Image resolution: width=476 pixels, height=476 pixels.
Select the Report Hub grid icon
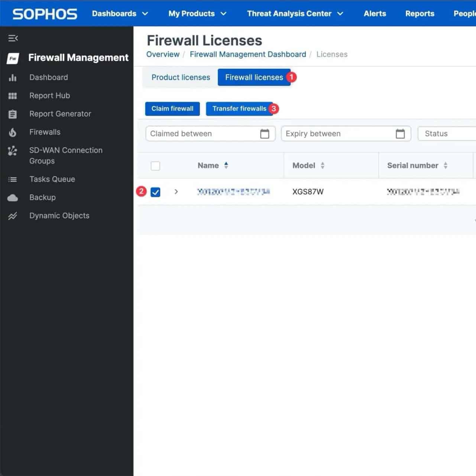point(12,95)
